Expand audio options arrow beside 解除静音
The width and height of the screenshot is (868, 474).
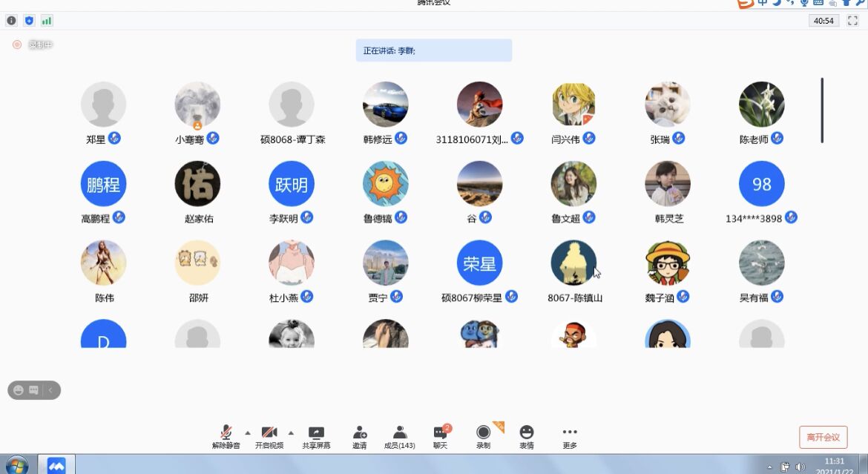click(x=248, y=432)
